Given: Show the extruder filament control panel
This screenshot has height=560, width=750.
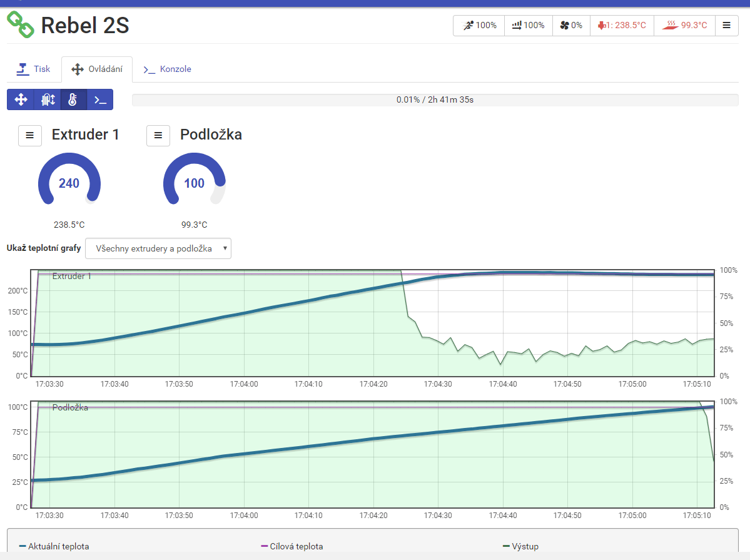Looking at the screenshot, I should (47, 99).
